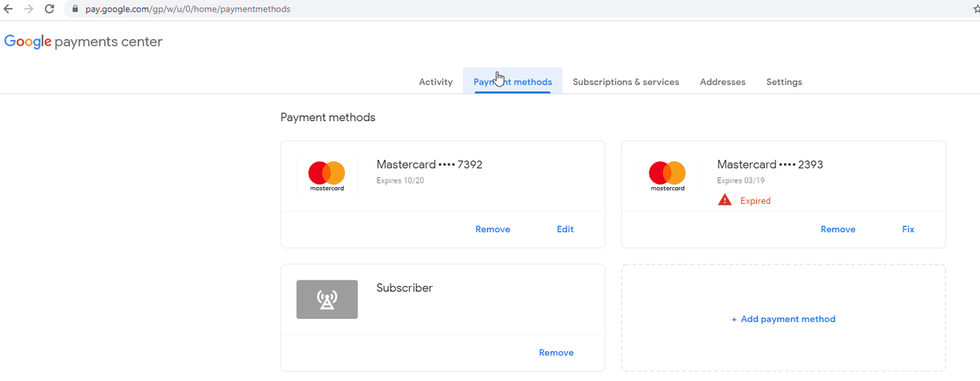
Task: Click the Google payments center logo
Action: (x=83, y=42)
